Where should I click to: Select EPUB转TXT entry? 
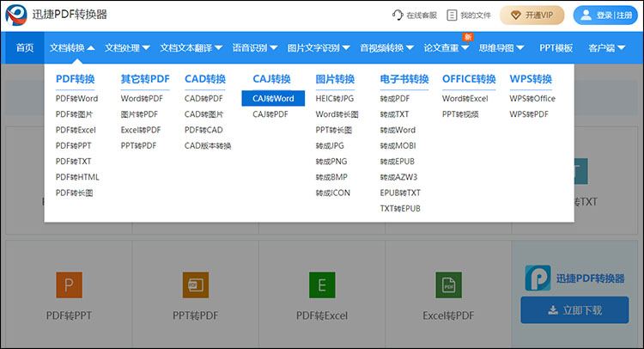pyautogui.click(x=400, y=193)
